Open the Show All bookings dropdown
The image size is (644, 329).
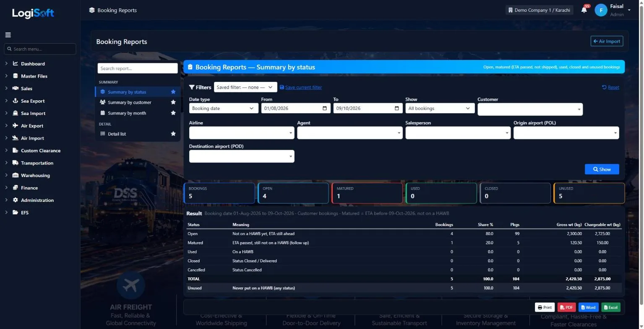click(x=440, y=108)
